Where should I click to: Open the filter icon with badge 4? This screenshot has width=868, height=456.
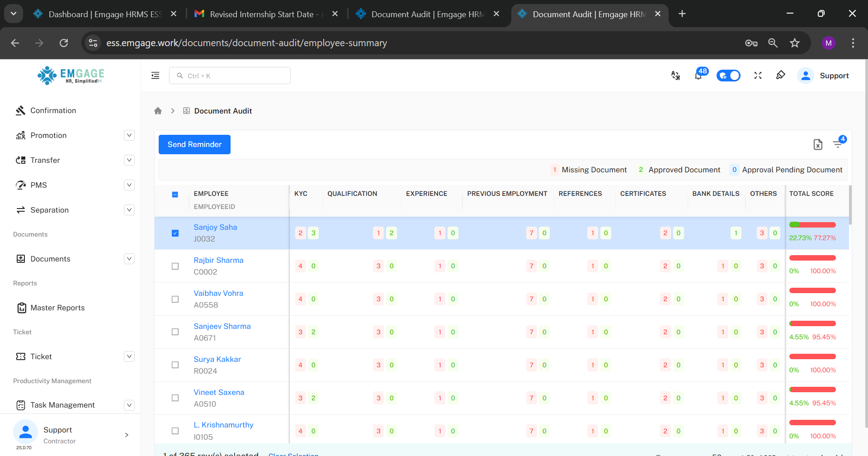[838, 144]
